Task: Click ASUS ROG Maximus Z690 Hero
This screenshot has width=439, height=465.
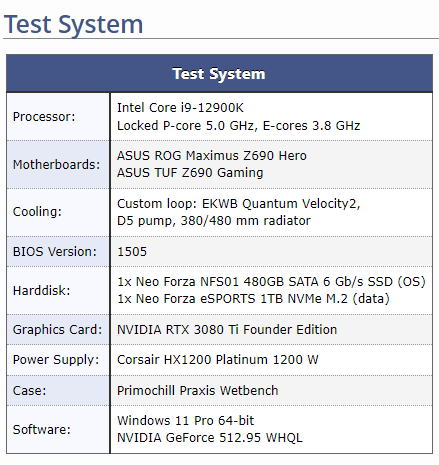Action: pos(212,156)
